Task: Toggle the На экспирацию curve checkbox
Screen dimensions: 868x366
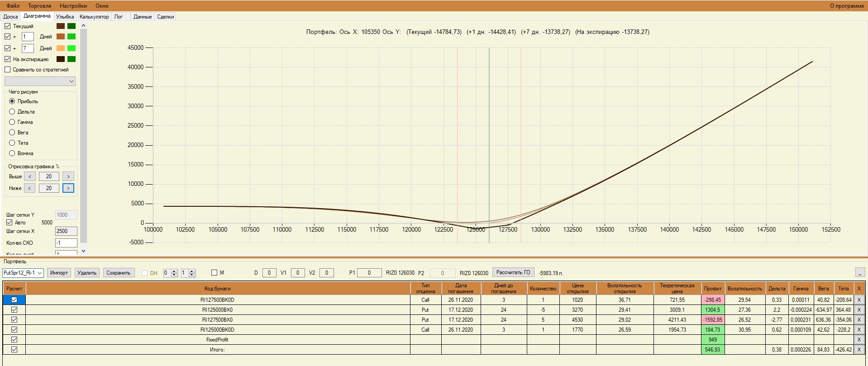Action: 7,59
